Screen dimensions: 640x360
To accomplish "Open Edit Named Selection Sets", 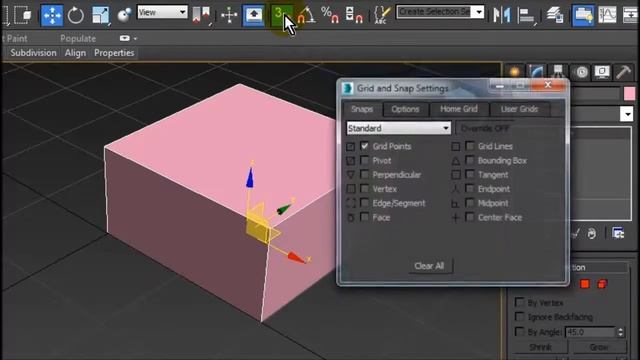I will [381, 16].
